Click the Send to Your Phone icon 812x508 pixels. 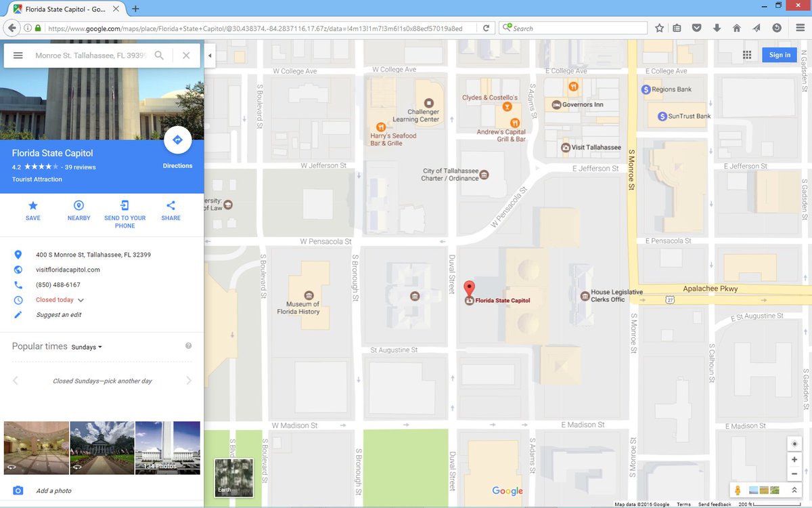[125, 207]
